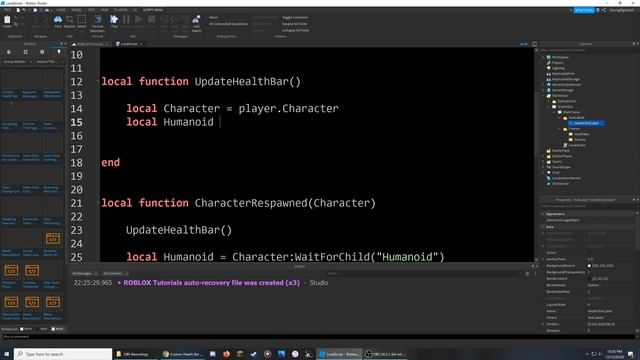Place cursor on the 'end' keyword line
The width and height of the screenshot is (640, 360).
tap(111, 162)
